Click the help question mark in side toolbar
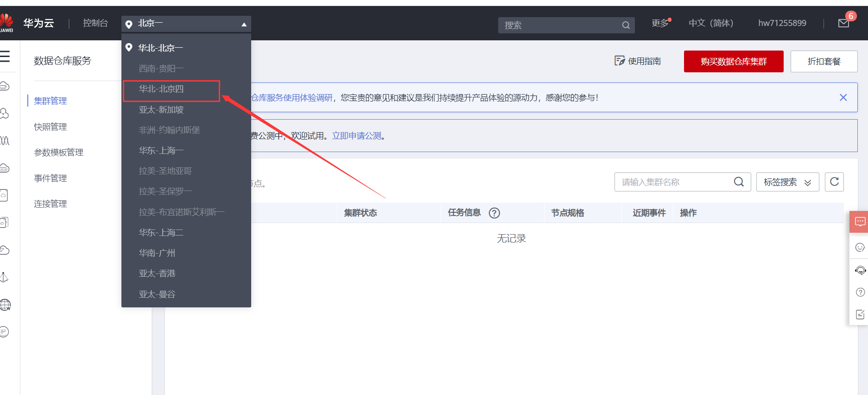Image resolution: width=868 pixels, height=395 pixels. click(x=860, y=292)
